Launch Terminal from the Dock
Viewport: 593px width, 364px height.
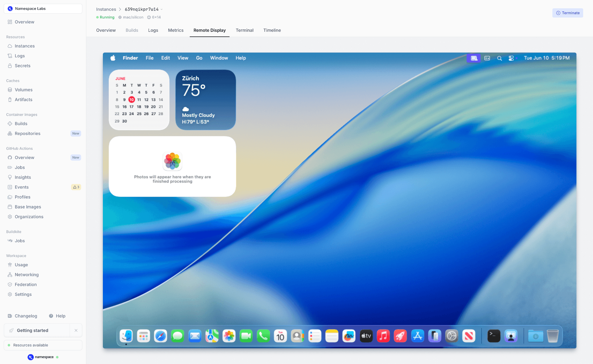click(x=494, y=336)
